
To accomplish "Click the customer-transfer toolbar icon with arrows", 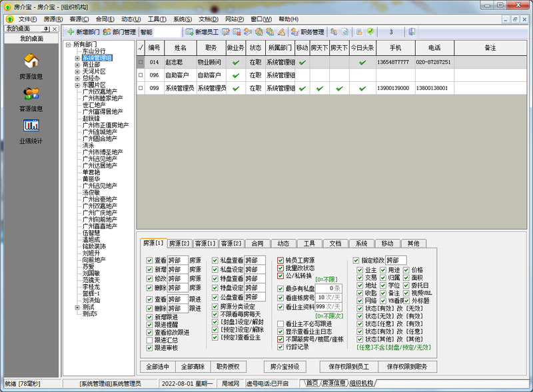I will click(270, 32).
